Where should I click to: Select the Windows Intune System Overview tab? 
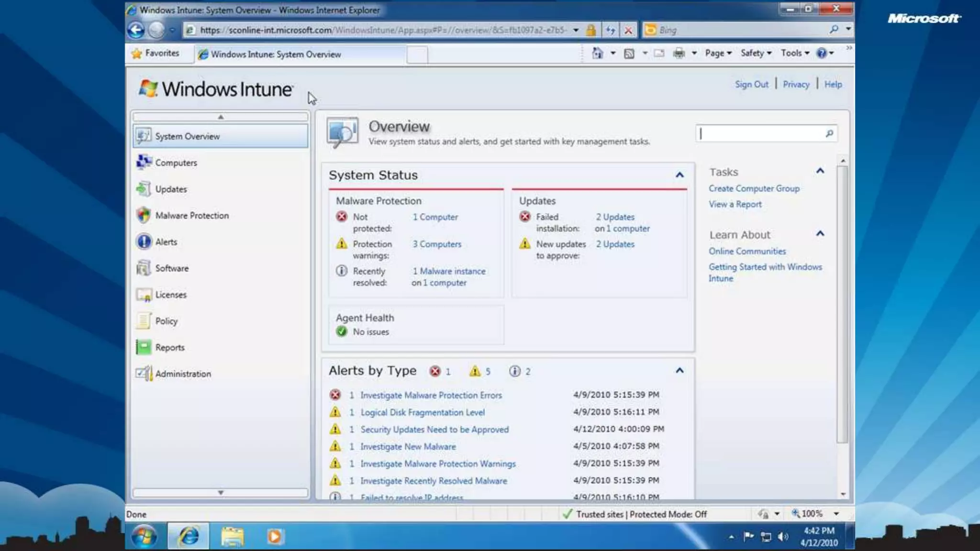click(301, 54)
